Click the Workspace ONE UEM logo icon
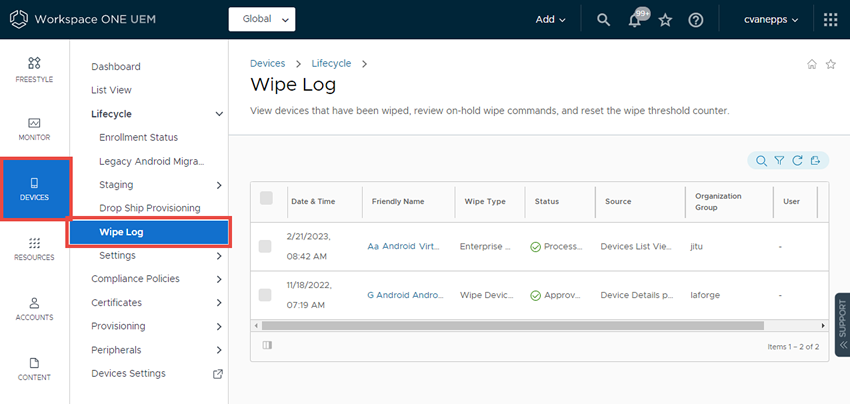 click(x=20, y=20)
